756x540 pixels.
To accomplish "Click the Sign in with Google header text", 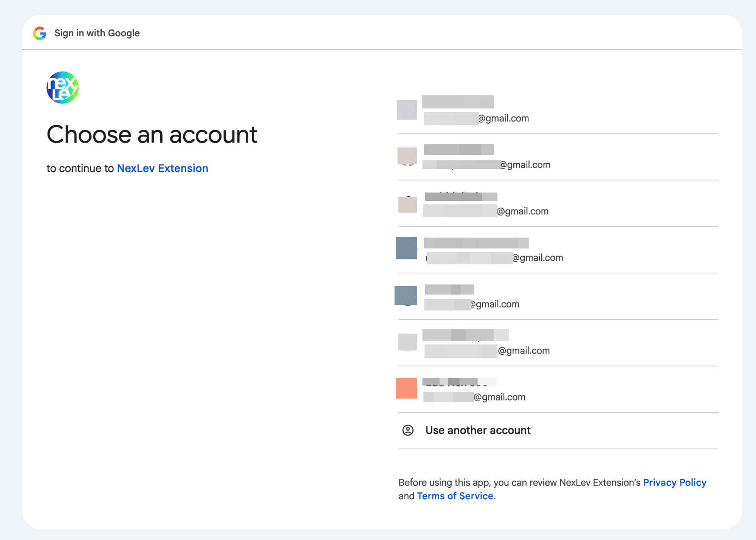I will coord(97,33).
